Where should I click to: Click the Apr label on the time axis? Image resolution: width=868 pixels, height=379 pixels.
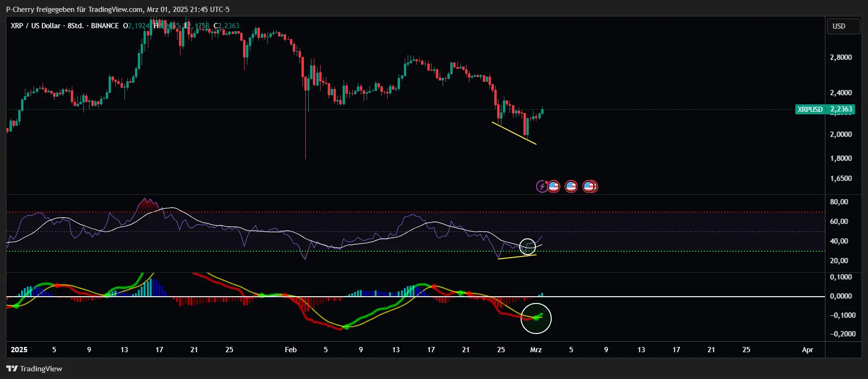pyautogui.click(x=807, y=350)
